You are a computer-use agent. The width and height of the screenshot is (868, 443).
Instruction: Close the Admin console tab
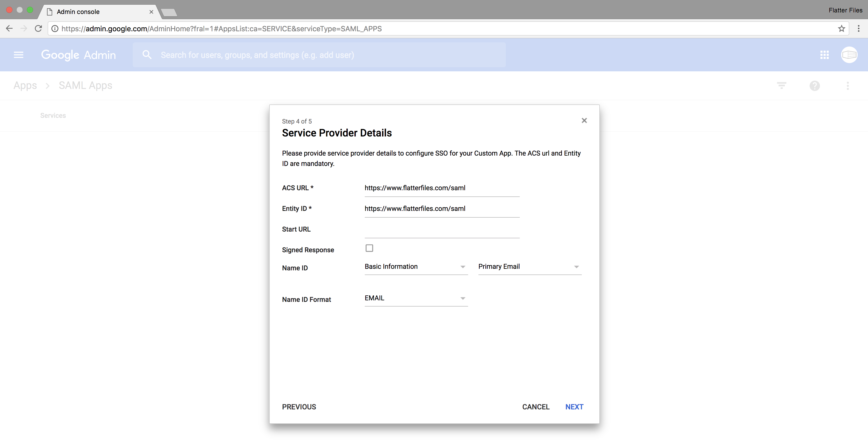point(151,12)
